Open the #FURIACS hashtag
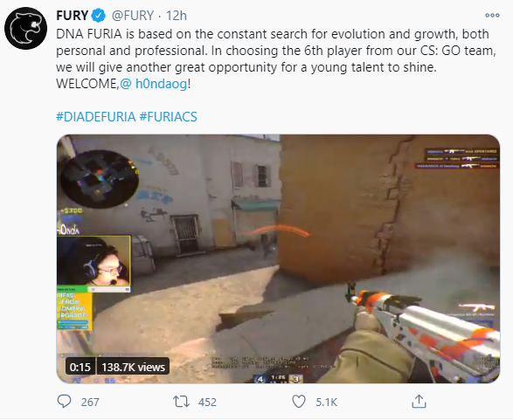Image resolution: width=513 pixels, height=420 pixels. point(168,117)
